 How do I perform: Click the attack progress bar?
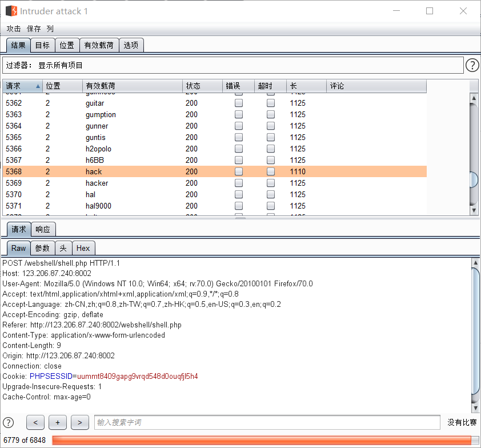[264, 440]
